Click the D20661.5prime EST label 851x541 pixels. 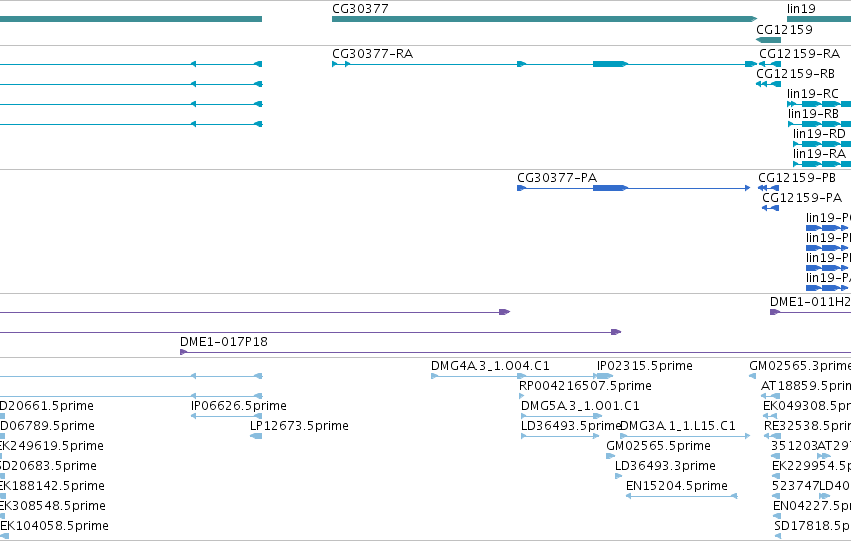click(47, 406)
